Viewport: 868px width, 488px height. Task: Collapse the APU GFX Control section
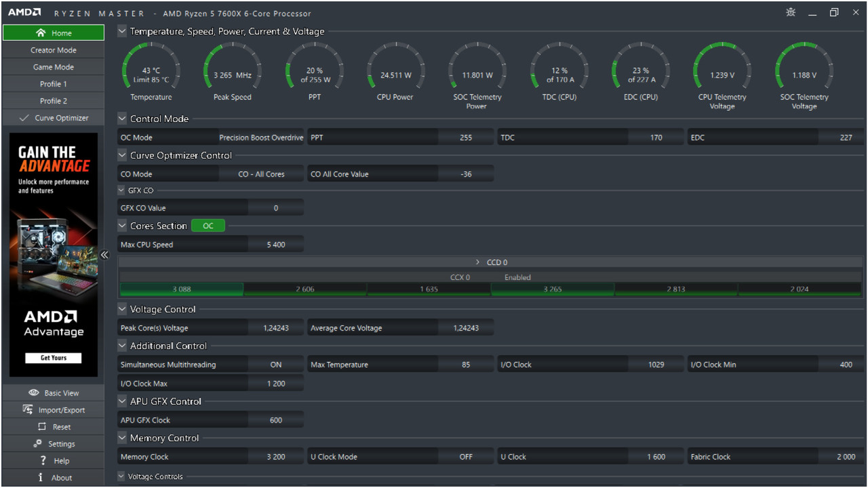(122, 401)
